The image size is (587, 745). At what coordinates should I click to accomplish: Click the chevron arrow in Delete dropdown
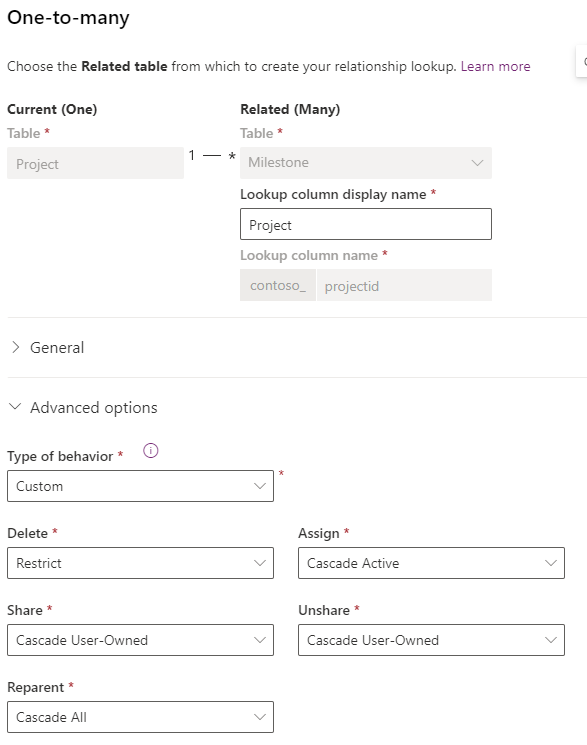coord(260,563)
